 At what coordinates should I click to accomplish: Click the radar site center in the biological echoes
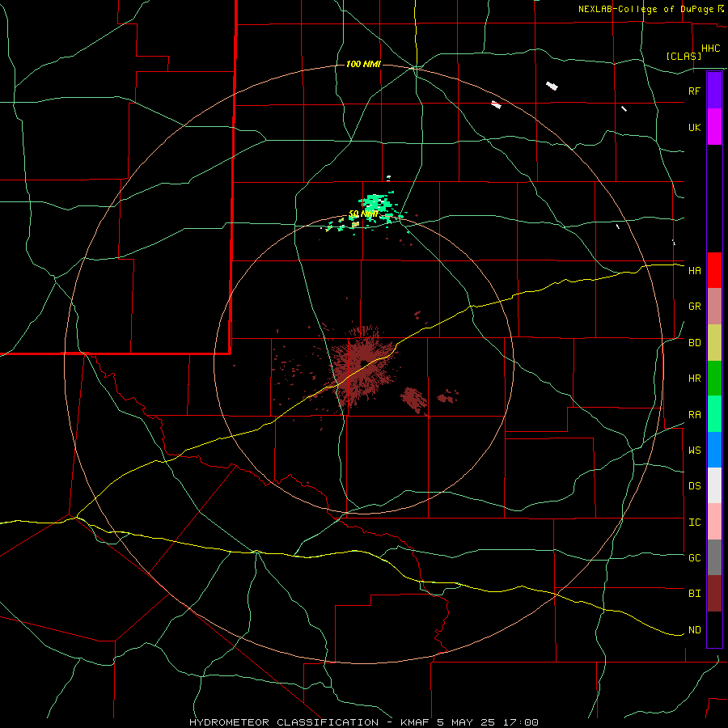(364, 363)
